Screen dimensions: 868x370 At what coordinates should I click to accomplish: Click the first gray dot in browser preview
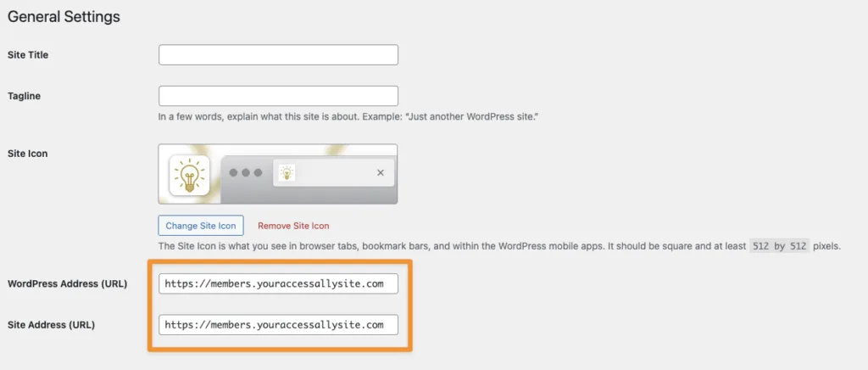234,172
